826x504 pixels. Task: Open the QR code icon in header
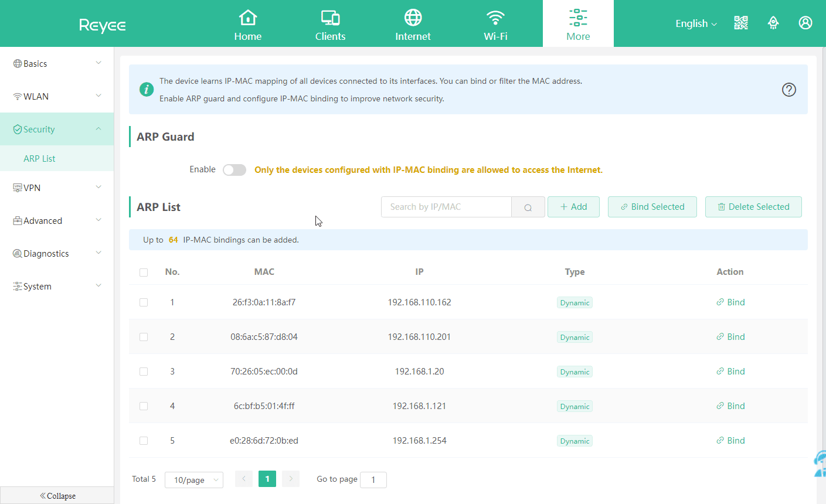(x=741, y=23)
